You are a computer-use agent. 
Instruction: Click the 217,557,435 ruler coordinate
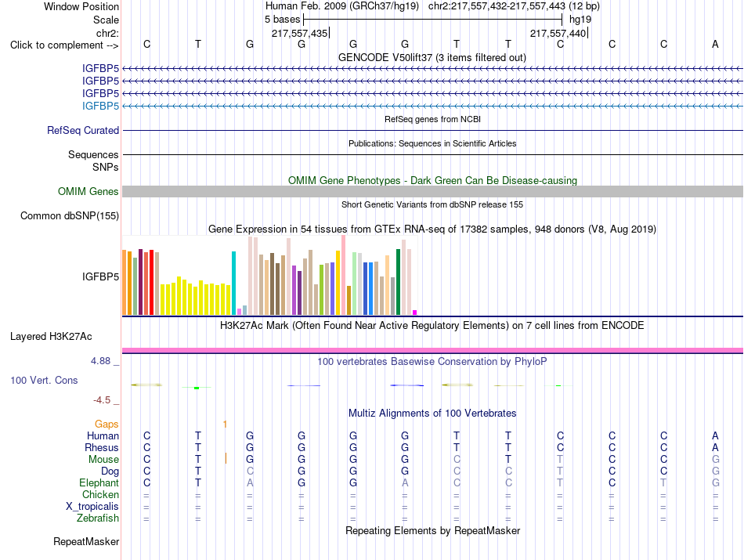pyautogui.click(x=299, y=33)
